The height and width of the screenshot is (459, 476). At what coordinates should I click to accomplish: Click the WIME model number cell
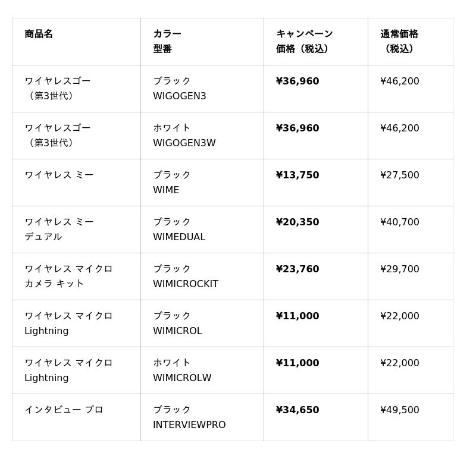click(166, 190)
